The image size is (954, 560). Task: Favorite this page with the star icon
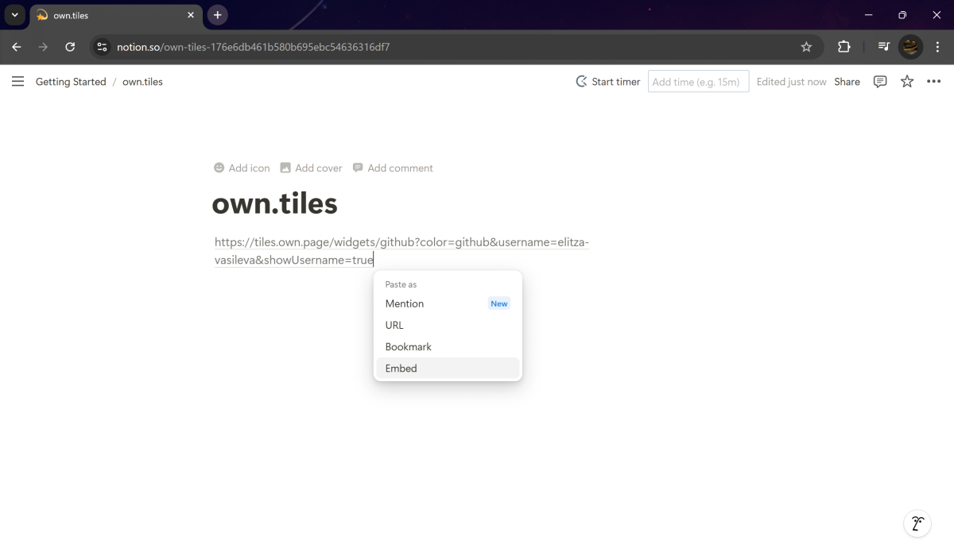click(x=907, y=81)
